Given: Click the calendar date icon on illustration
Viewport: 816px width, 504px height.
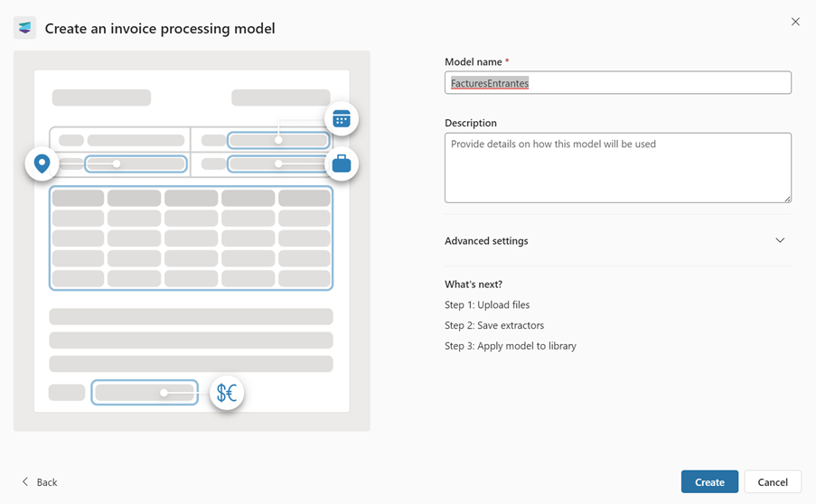Looking at the screenshot, I should click(x=342, y=119).
